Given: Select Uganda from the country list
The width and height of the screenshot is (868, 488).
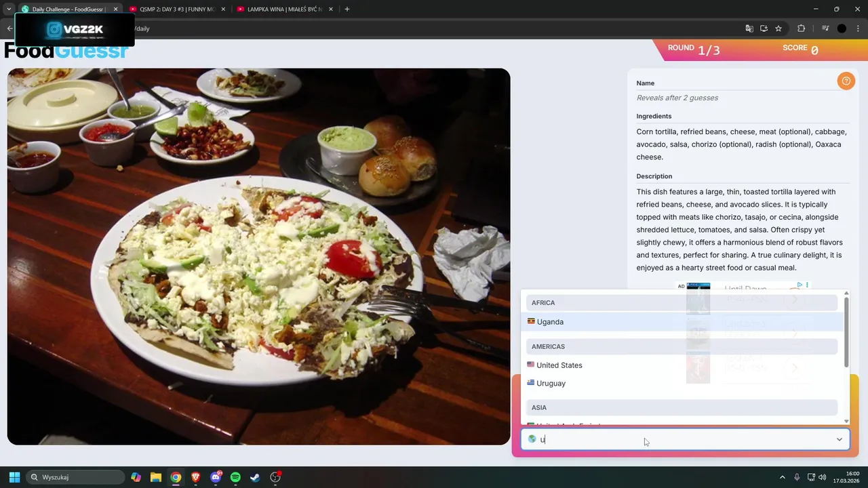Looking at the screenshot, I should 682,322.
